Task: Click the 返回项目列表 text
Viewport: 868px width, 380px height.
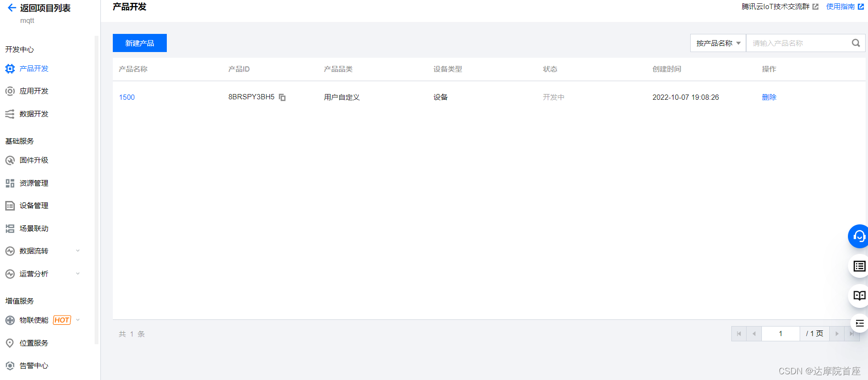Action: click(45, 8)
